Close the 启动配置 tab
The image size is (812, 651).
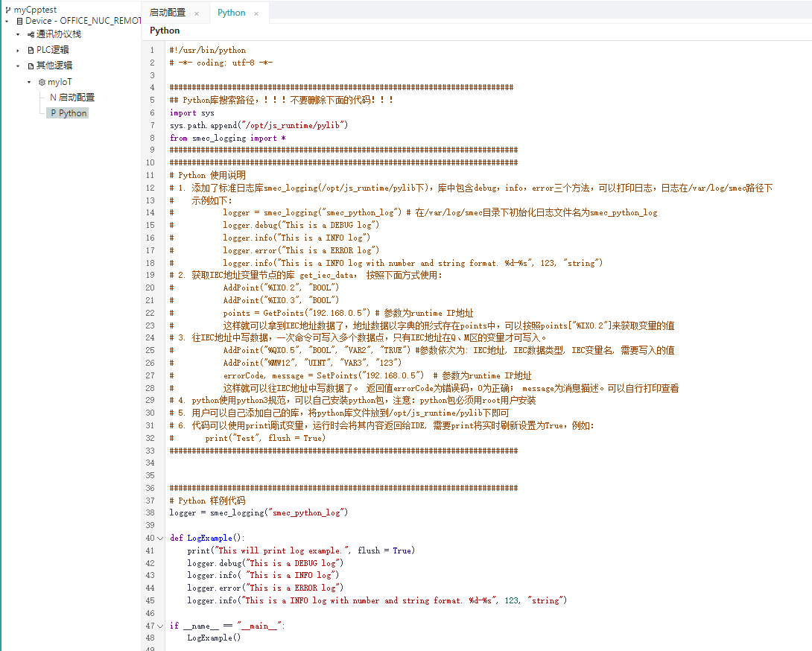click(196, 13)
